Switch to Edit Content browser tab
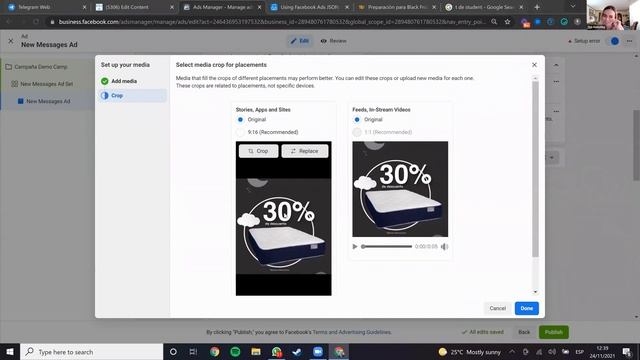640x360 pixels. point(134,7)
